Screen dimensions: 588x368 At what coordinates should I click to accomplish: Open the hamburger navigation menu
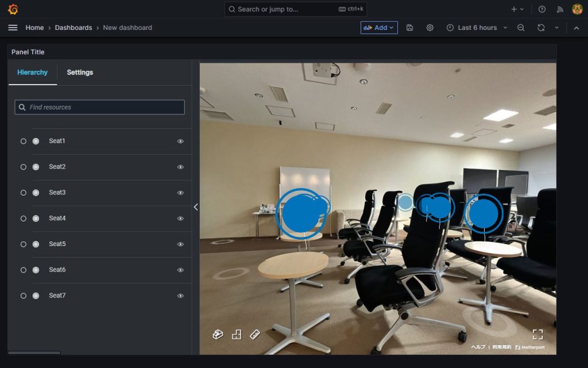coord(13,28)
